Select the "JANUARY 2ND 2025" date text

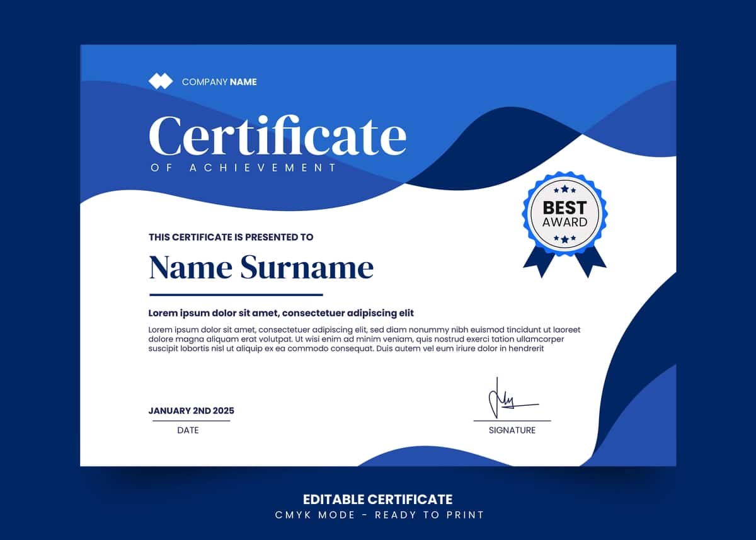pos(192,411)
